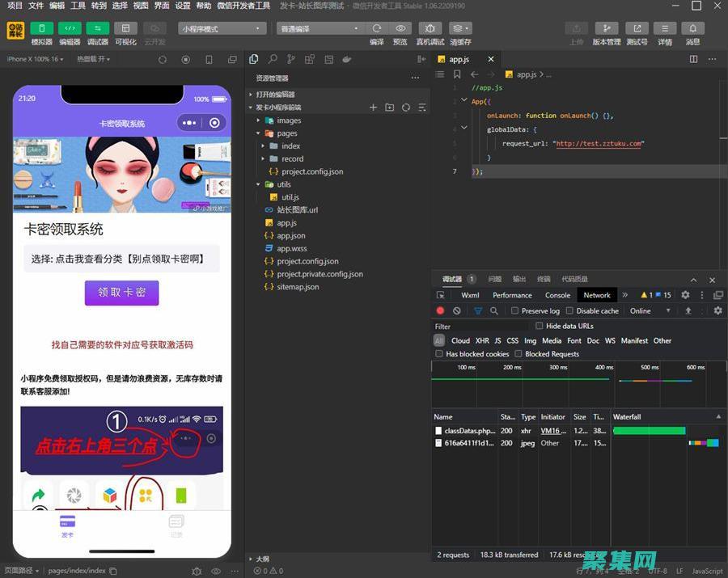Switch to the Console tab
Screen dimensions: 728x578
point(557,295)
